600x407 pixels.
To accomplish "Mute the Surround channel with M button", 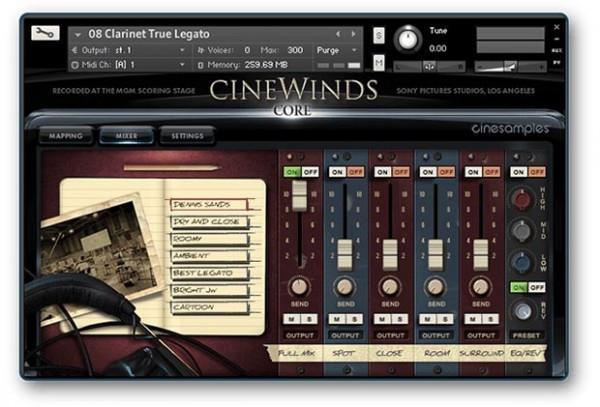I will pos(473,319).
